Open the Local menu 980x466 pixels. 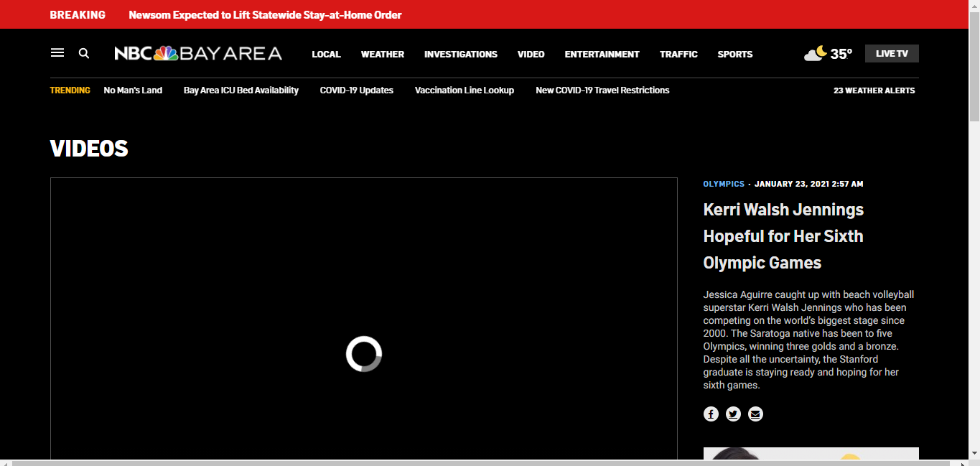pyautogui.click(x=326, y=54)
